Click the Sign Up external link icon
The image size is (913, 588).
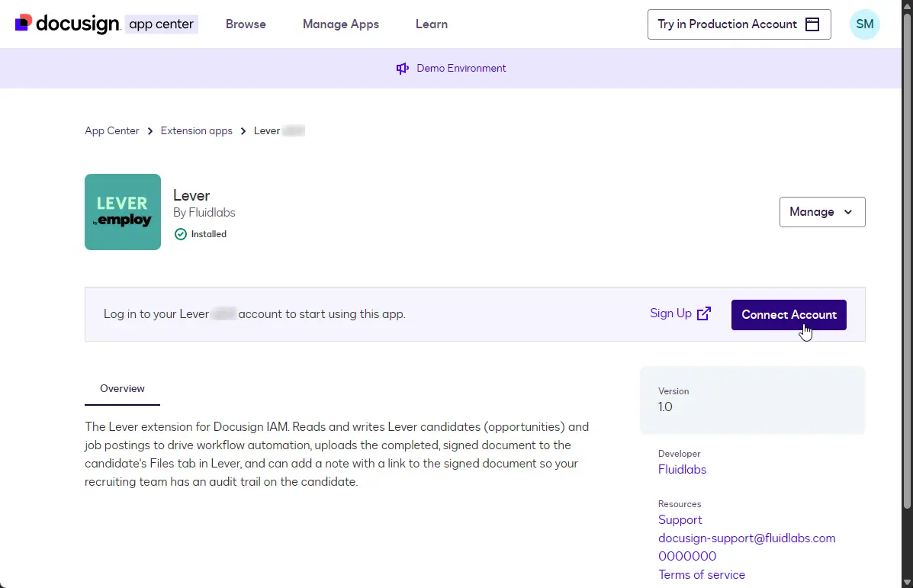pyautogui.click(x=704, y=313)
